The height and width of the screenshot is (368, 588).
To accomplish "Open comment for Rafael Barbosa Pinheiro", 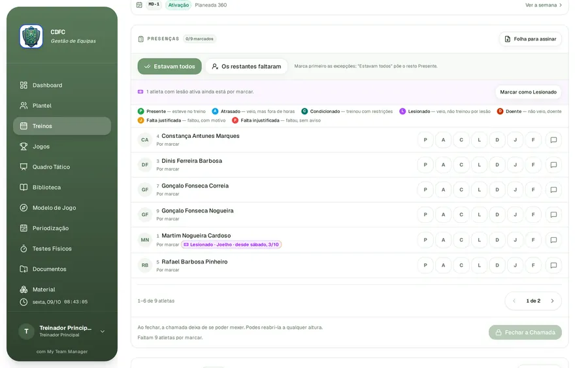I will coord(553,265).
